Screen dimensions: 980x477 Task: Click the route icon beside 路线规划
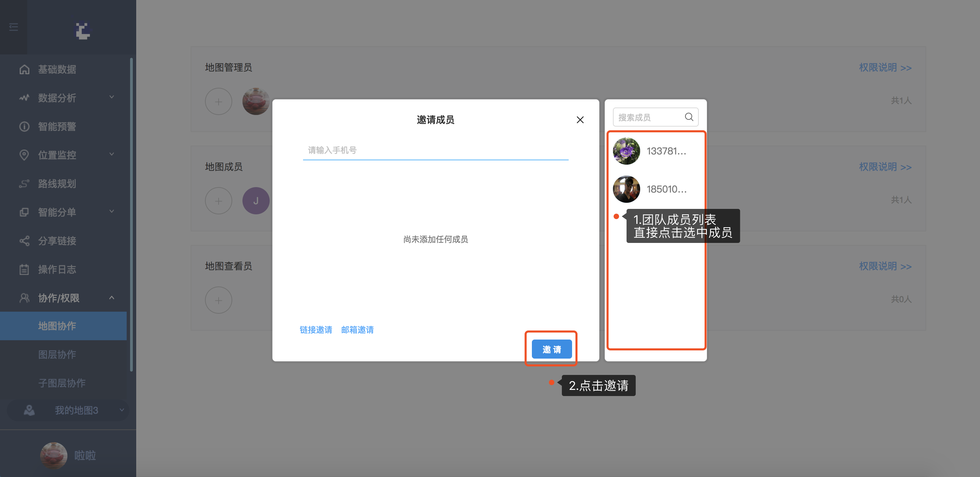click(25, 184)
